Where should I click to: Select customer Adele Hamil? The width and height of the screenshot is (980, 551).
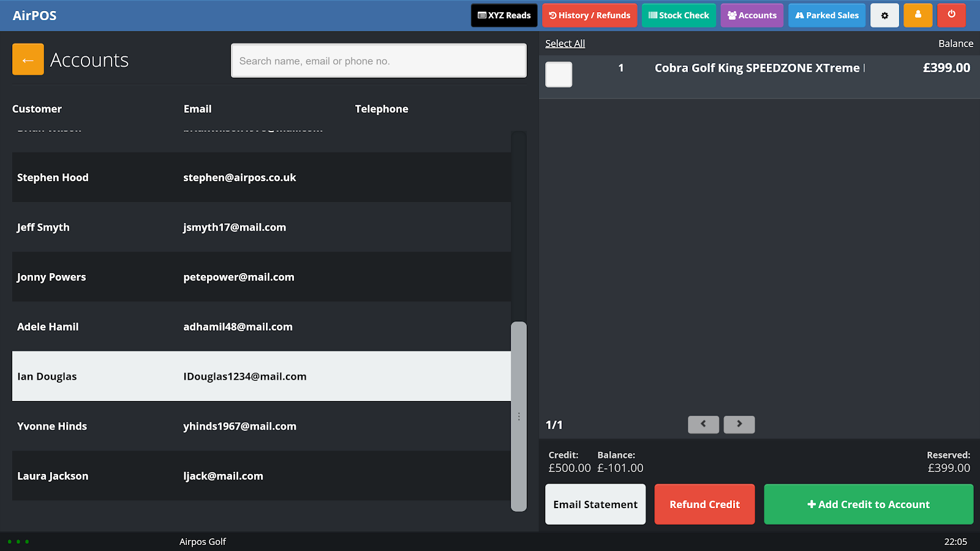coord(262,327)
